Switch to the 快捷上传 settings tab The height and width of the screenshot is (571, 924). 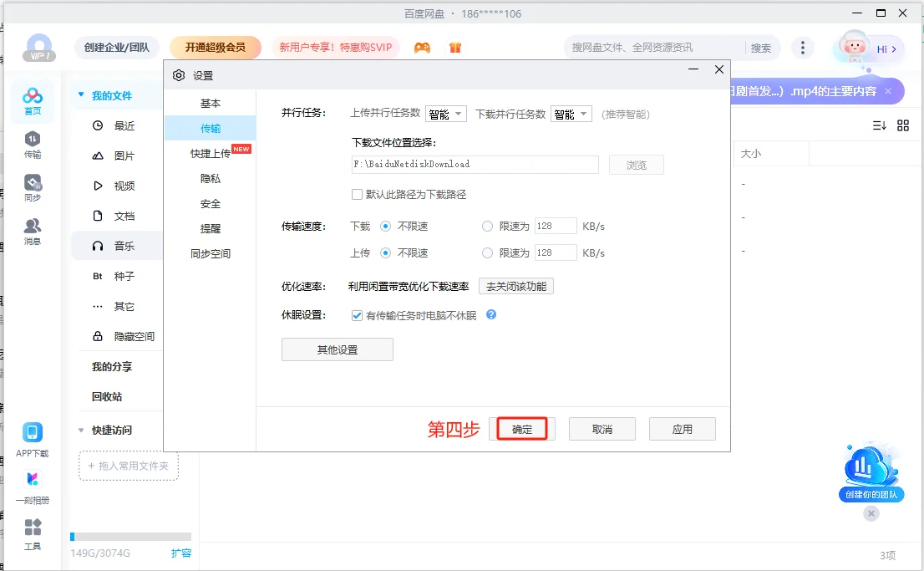point(211,152)
